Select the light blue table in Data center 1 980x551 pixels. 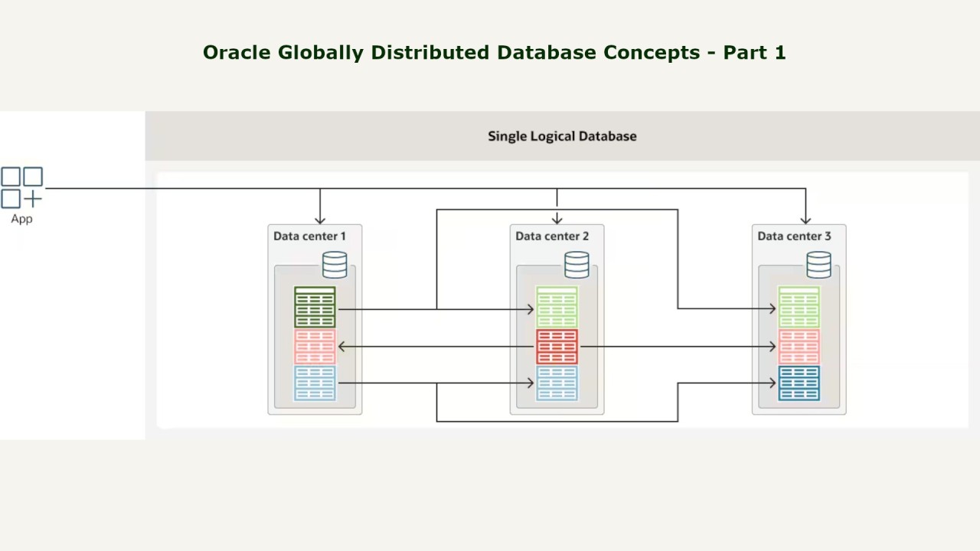tap(315, 383)
